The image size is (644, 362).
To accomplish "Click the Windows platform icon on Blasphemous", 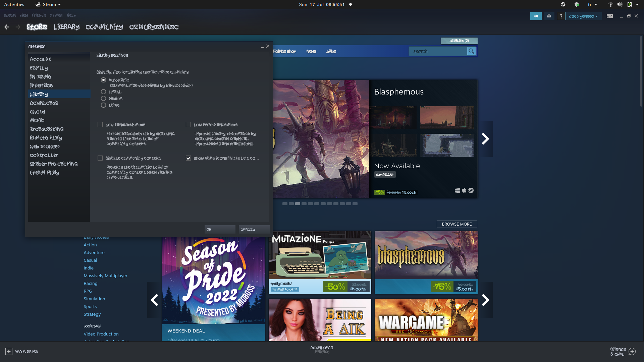I will pyautogui.click(x=457, y=190).
